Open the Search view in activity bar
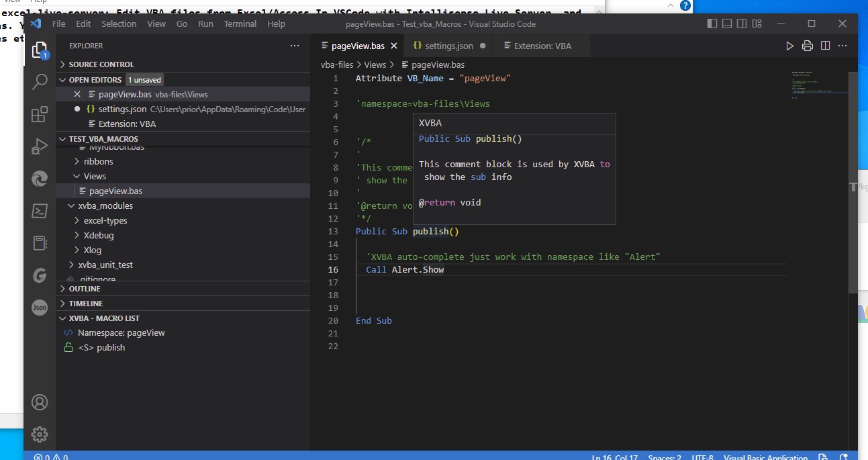Screen dimensions: 868x460 pyautogui.click(x=40, y=81)
